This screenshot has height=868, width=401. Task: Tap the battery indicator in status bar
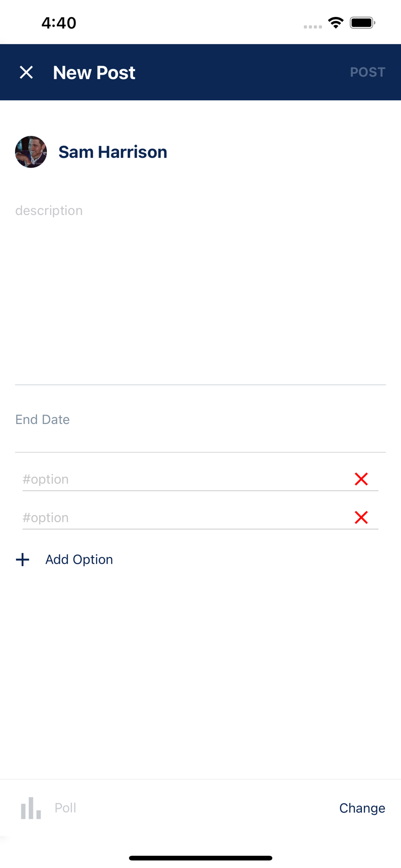pyautogui.click(x=362, y=23)
